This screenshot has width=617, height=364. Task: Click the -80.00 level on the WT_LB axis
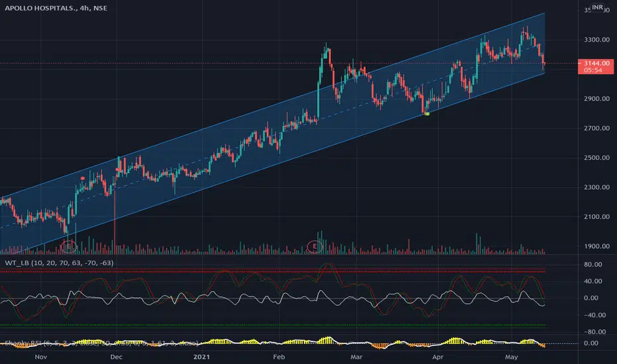tap(594, 332)
